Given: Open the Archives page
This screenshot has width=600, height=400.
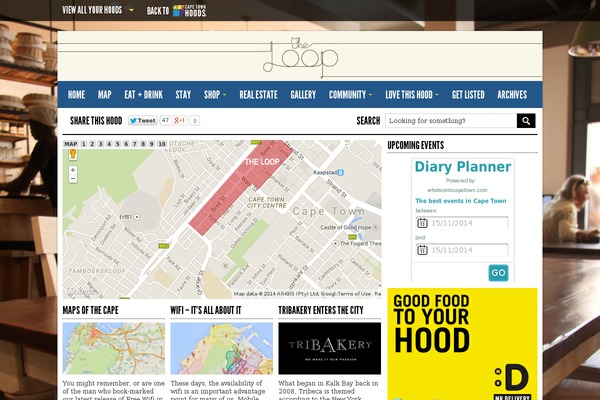Looking at the screenshot, I should pyautogui.click(x=512, y=95).
